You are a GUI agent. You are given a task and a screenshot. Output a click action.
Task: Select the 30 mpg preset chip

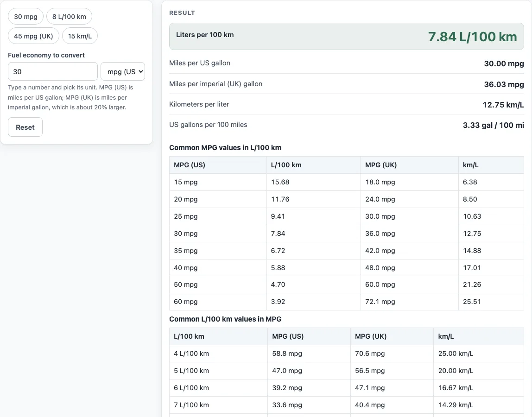(26, 17)
